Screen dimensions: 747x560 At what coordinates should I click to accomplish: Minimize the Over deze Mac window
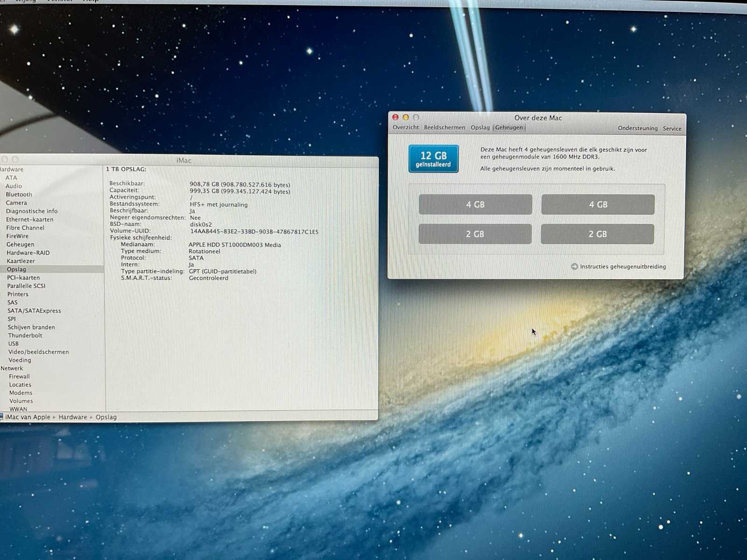(406, 118)
